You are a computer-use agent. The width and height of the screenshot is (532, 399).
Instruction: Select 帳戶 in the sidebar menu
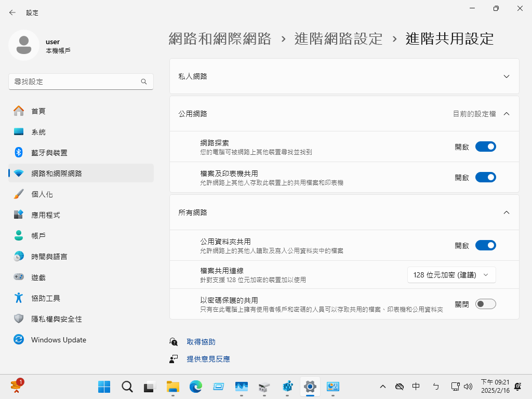pyautogui.click(x=38, y=236)
